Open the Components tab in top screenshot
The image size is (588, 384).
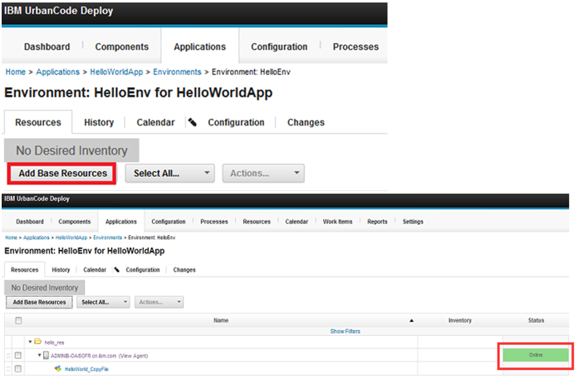coord(122,47)
